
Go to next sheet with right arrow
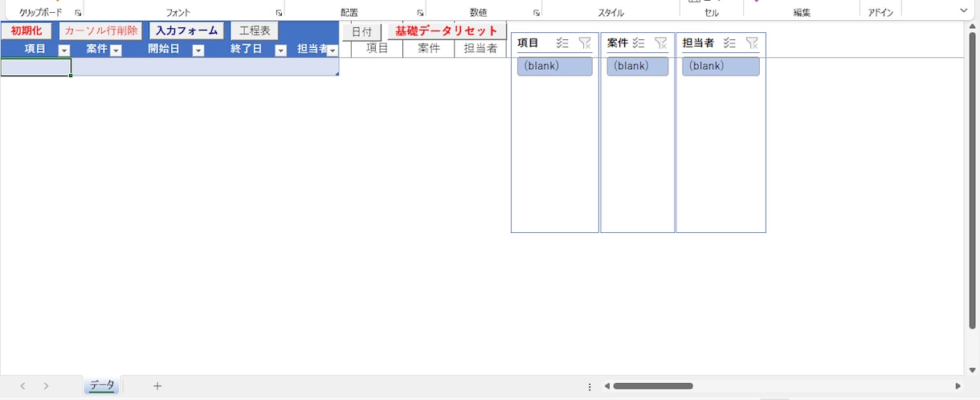46,386
